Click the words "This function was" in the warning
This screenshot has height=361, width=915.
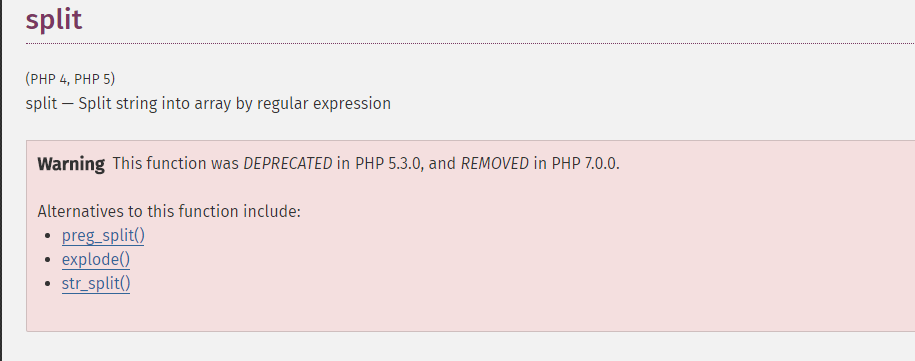(x=176, y=164)
